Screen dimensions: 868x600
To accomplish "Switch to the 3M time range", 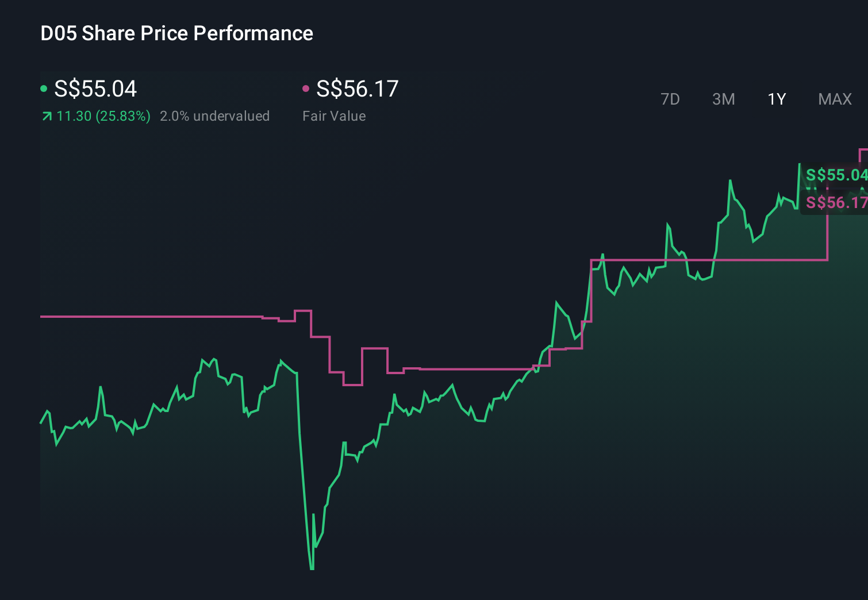I will point(723,99).
